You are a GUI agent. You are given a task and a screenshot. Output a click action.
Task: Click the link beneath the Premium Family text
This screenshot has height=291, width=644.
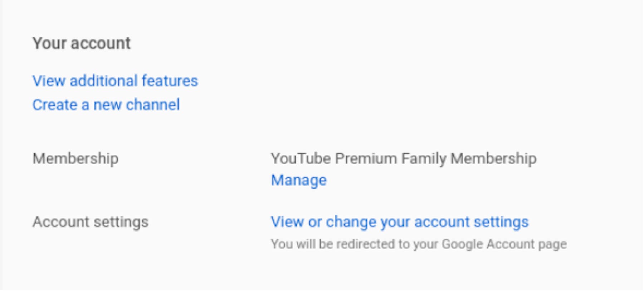point(299,180)
